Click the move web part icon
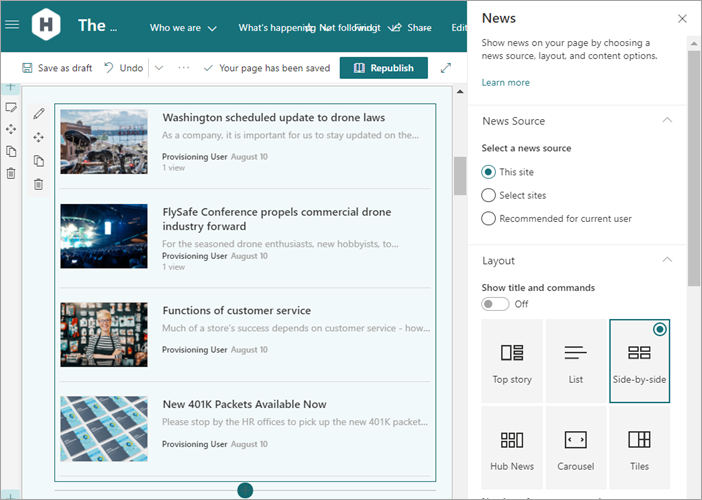702x500 pixels. pyautogui.click(x=39, y=137)
